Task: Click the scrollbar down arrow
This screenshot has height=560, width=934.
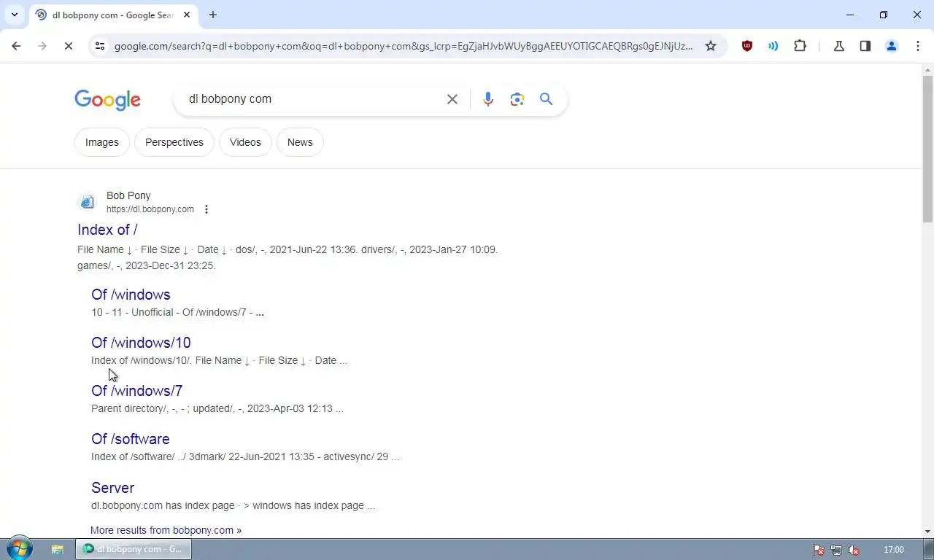Action: tap(927, 532)
